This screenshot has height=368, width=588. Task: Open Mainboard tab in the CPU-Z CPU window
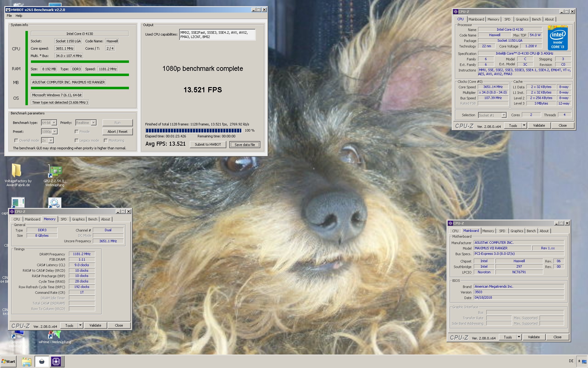pyautogui.click(x=476, y=19)
